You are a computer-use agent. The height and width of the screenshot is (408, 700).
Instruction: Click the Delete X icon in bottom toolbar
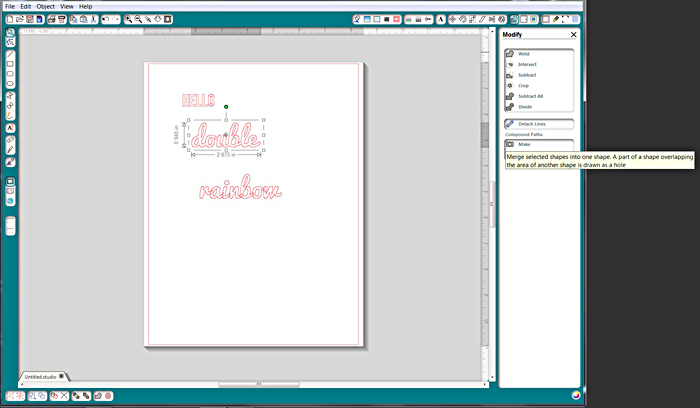(64, 396)
